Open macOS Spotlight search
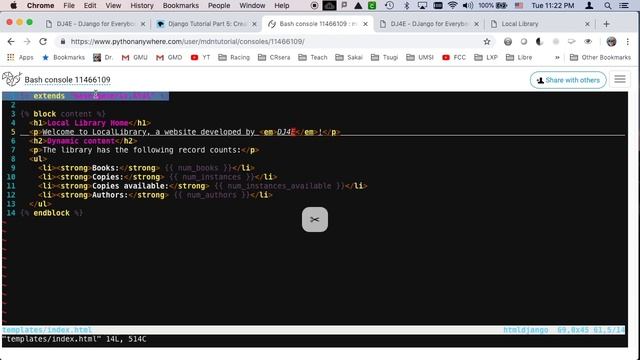 click(x=608, y=6)
